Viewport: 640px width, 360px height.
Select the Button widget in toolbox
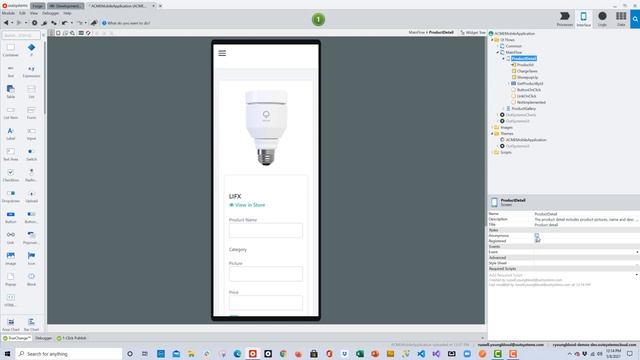tap(11, 217)
